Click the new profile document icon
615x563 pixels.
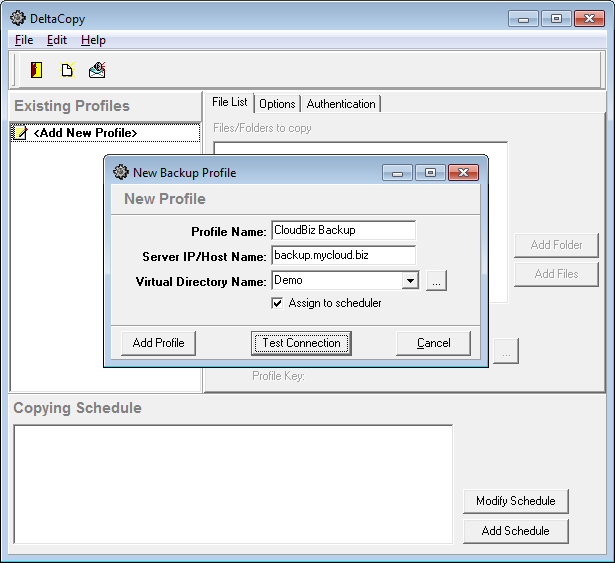tap(67, 70)
